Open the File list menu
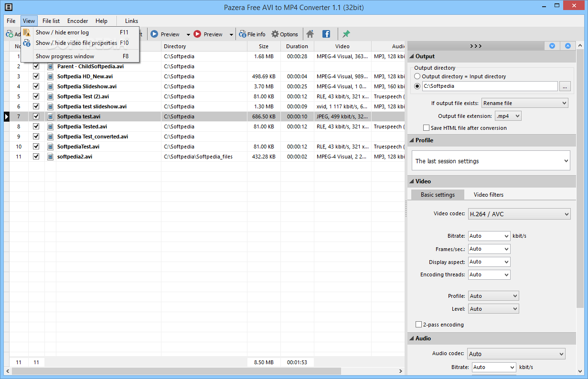 [51, 21]
